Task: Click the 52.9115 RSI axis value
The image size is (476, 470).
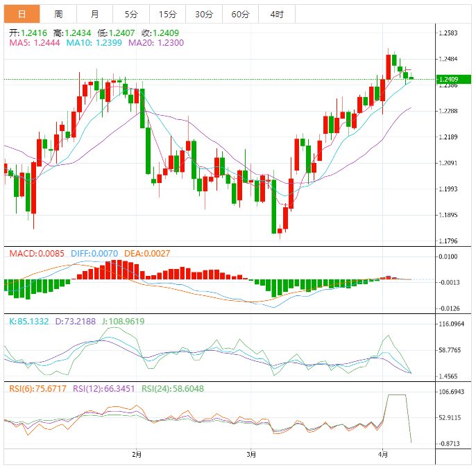Action: [450, 418]
